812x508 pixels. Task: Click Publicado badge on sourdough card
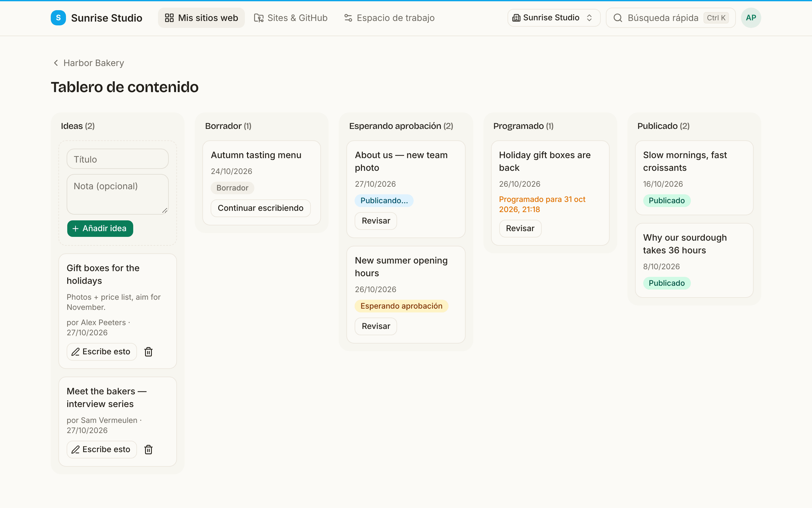[666, 283]
